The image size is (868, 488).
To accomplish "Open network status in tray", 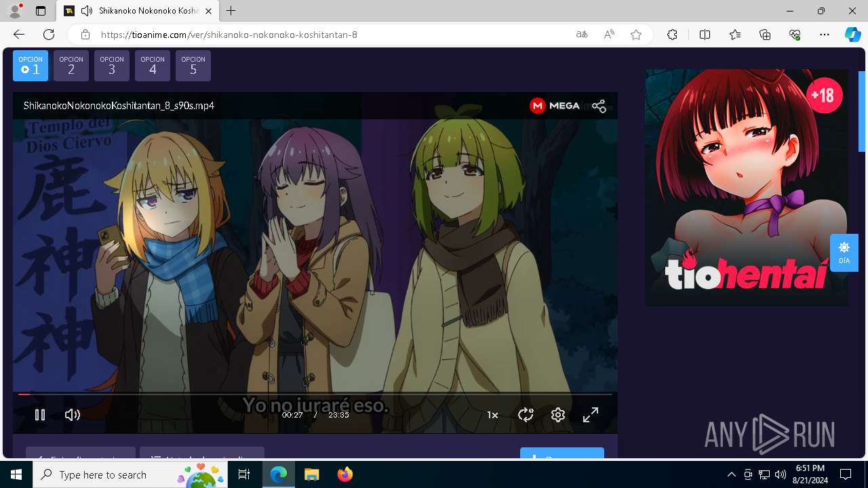I will click(x=764, y=474).
